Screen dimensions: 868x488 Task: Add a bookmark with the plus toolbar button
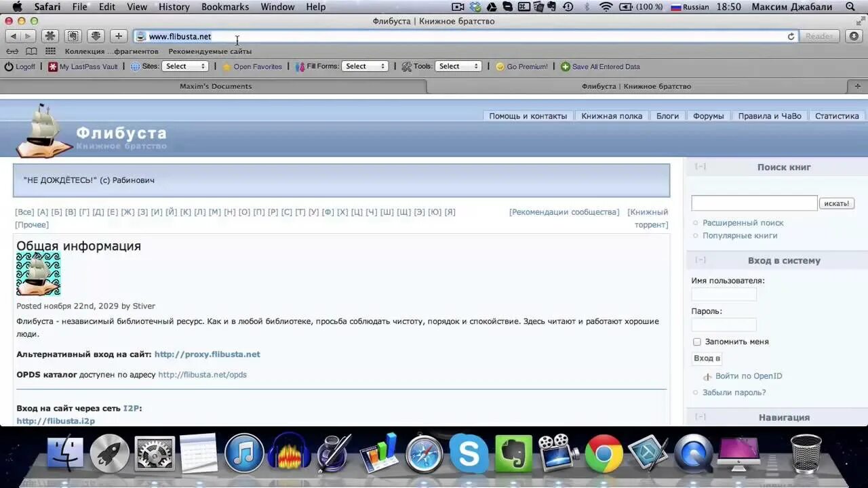coord(119,36)
